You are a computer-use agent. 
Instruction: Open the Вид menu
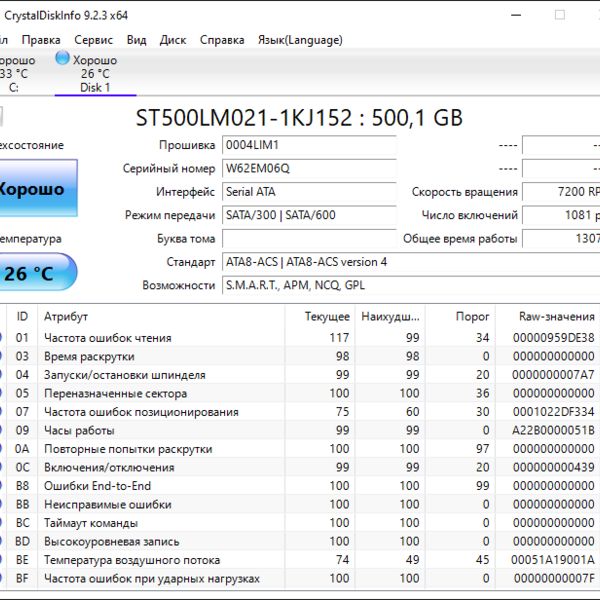(x=136, y=40)
